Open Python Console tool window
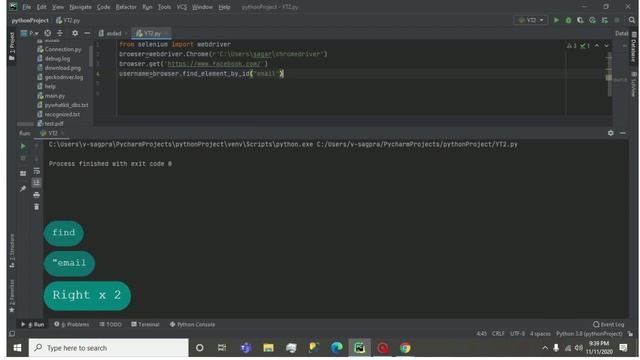 (192, 324)
